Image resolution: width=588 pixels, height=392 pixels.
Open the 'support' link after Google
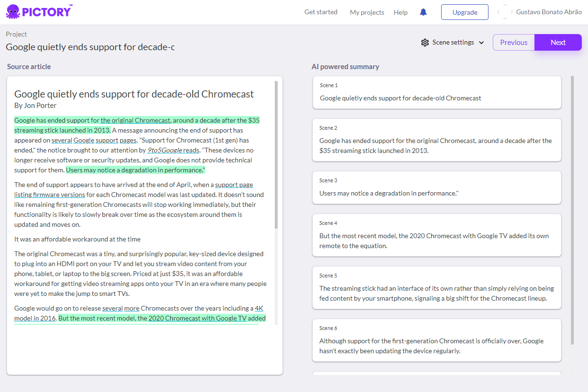107,140
